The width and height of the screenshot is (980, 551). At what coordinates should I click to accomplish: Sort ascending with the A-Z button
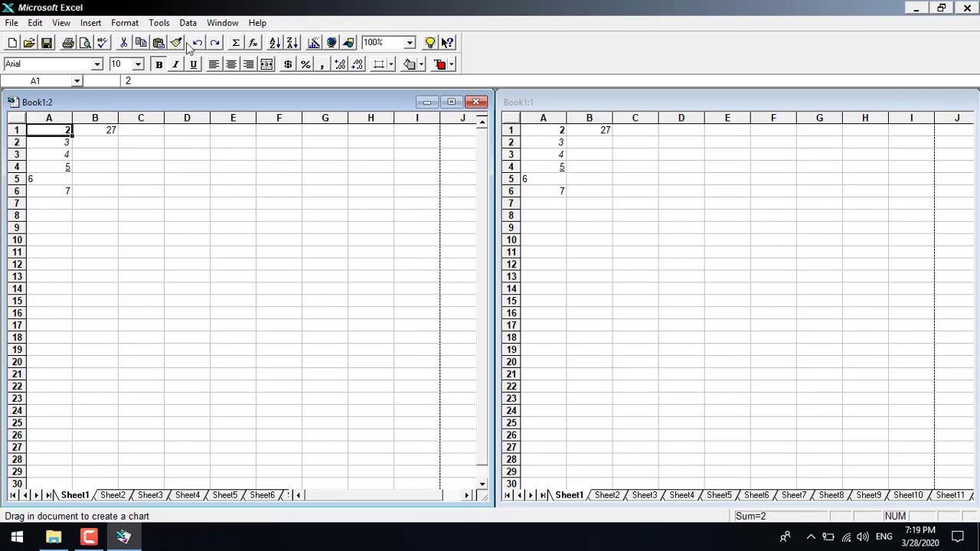[x=274, y=43]
